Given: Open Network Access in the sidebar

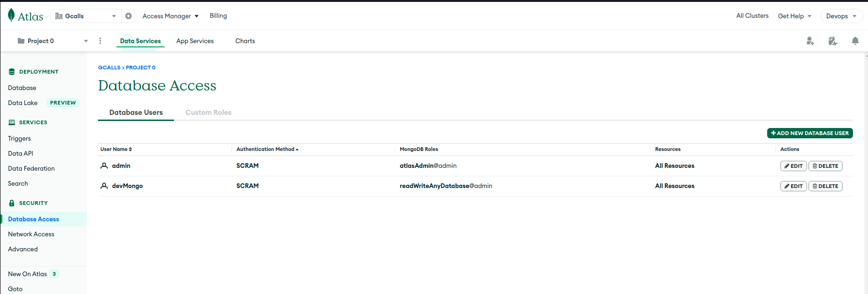Looking at the screenshot, I should tap(31, 234).
